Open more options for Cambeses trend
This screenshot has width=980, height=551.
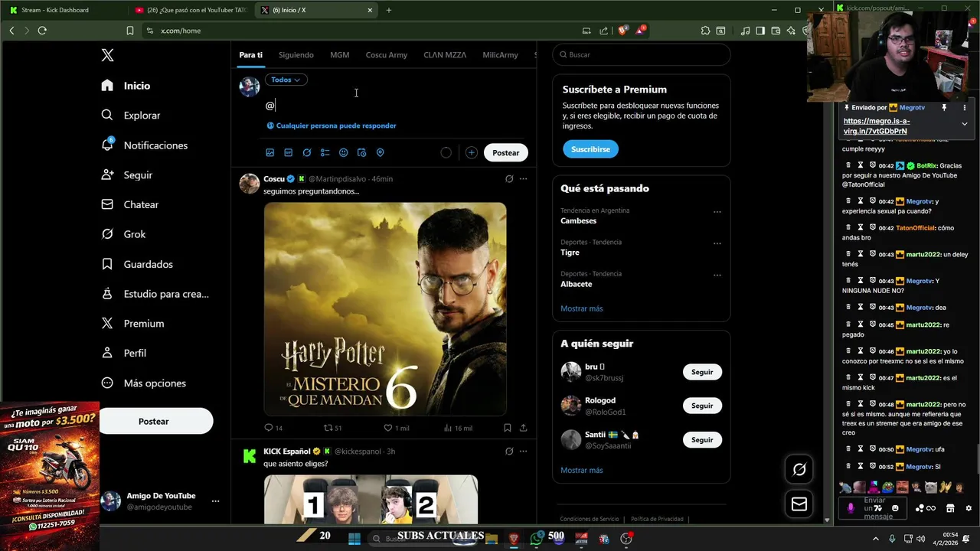tap(717, 212)
